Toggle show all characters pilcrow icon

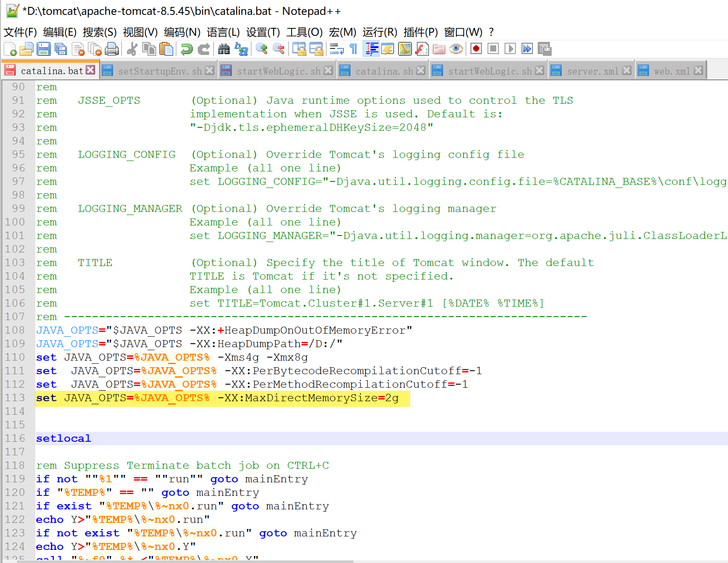click(x=354, y=49)
